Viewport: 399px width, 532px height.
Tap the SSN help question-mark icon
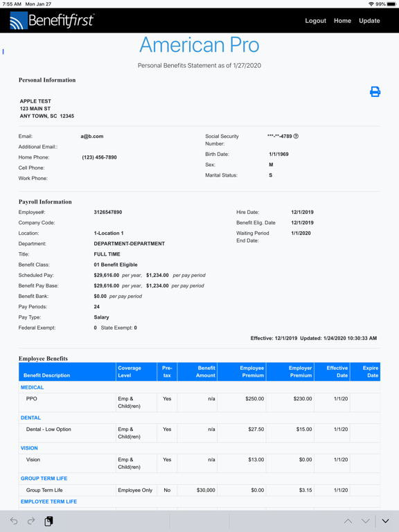296,136
